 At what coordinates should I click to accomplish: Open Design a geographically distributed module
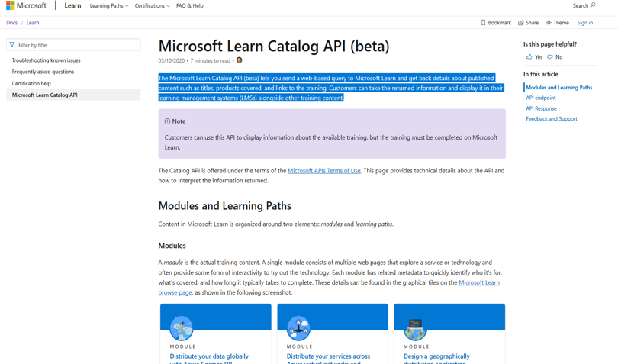click(436, 356)
